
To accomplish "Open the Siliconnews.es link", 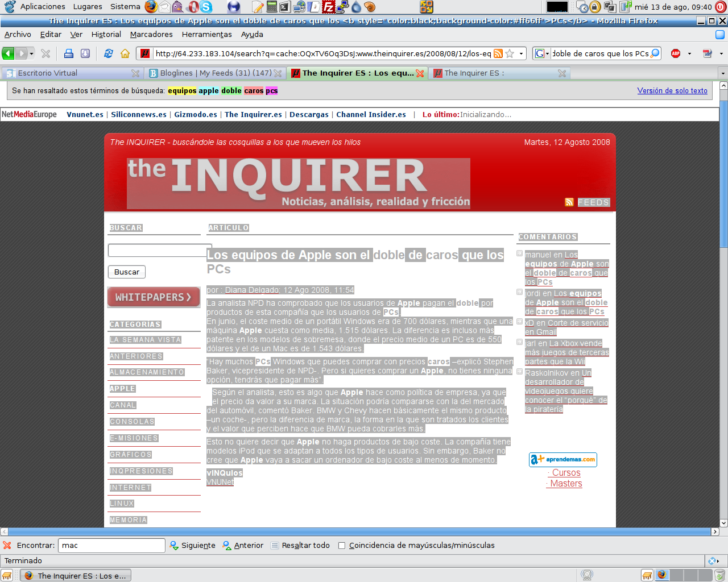I will point(139,115).
